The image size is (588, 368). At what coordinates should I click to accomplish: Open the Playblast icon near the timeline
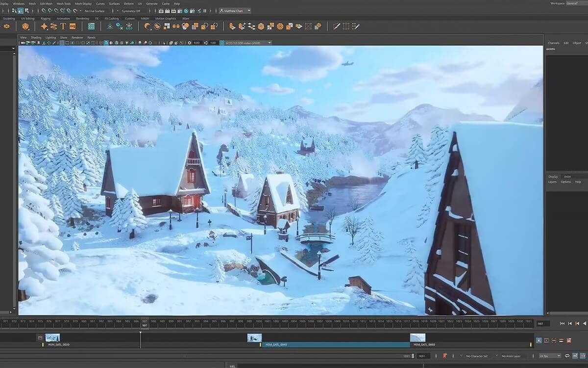coord(546,340)
